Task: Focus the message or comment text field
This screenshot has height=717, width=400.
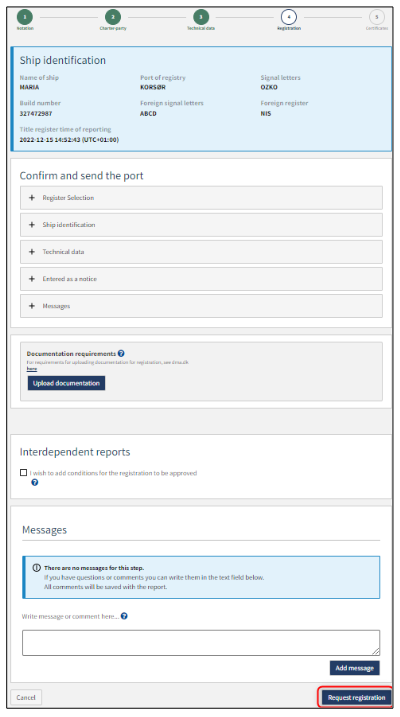Action: click(201, 642)
